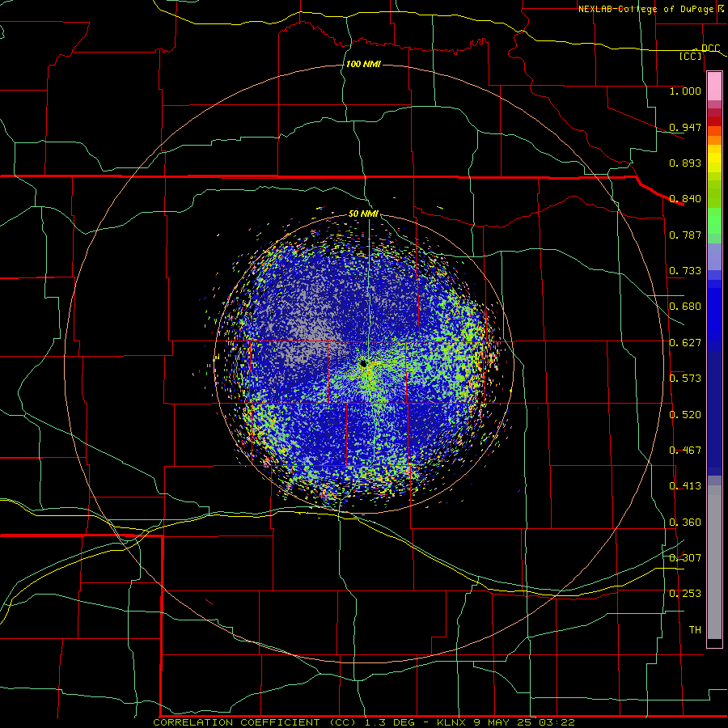Click the 0.840 value on the color scale

pyautogui.click(x=685, y=199)
